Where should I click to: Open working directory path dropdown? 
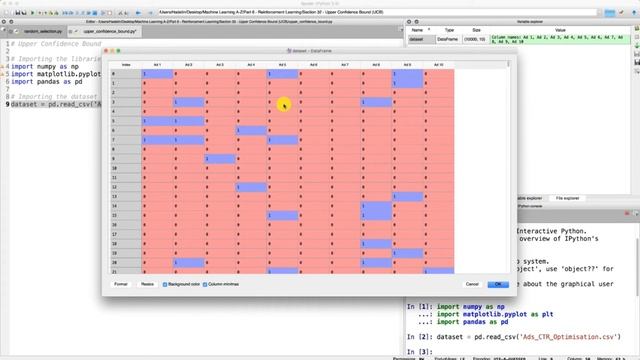pos(599,13)
